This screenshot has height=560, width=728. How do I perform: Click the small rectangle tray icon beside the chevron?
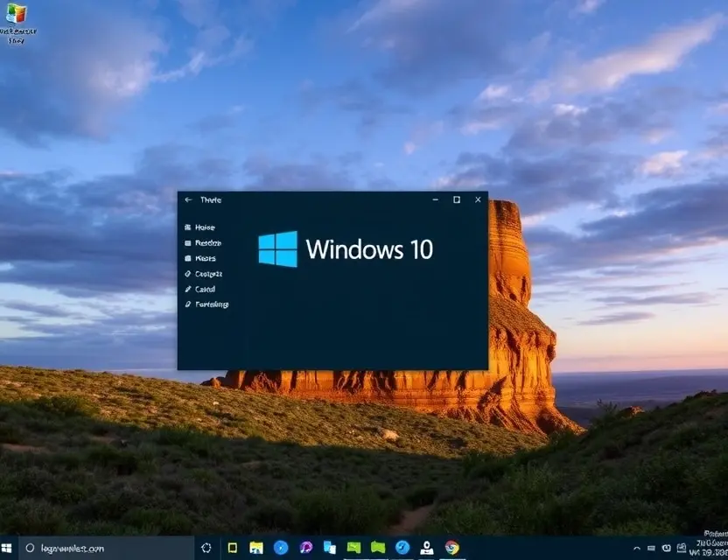651,549
